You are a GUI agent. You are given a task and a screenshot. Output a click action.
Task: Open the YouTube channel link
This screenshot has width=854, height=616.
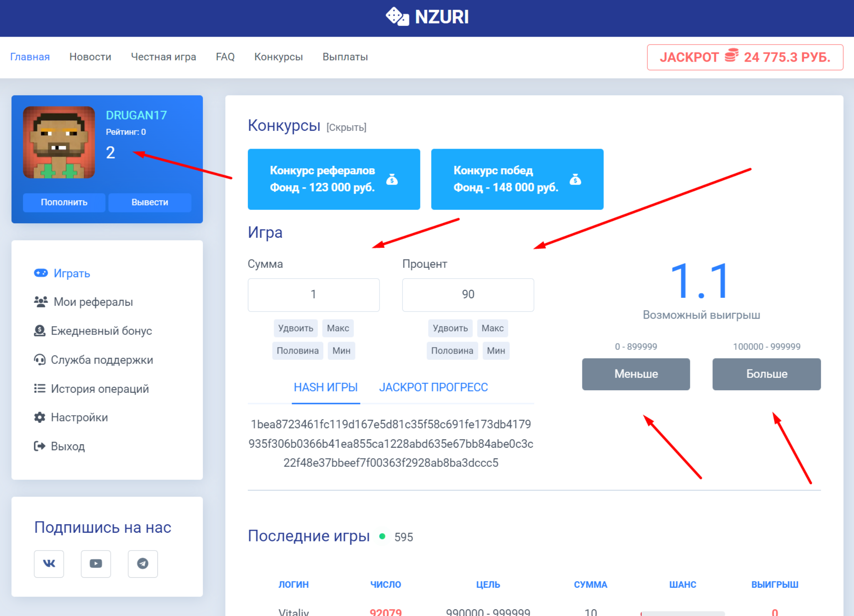pyautogui.click(x=96, y=564)
